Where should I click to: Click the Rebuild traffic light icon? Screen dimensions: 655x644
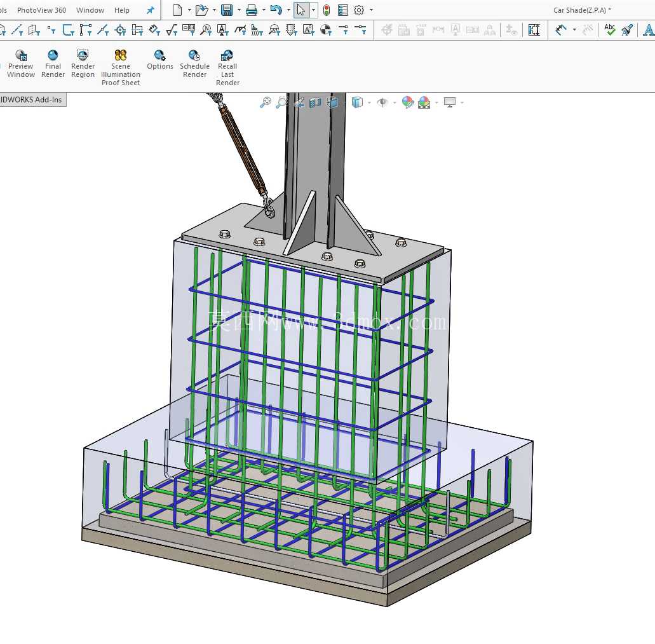pos(327,10)
